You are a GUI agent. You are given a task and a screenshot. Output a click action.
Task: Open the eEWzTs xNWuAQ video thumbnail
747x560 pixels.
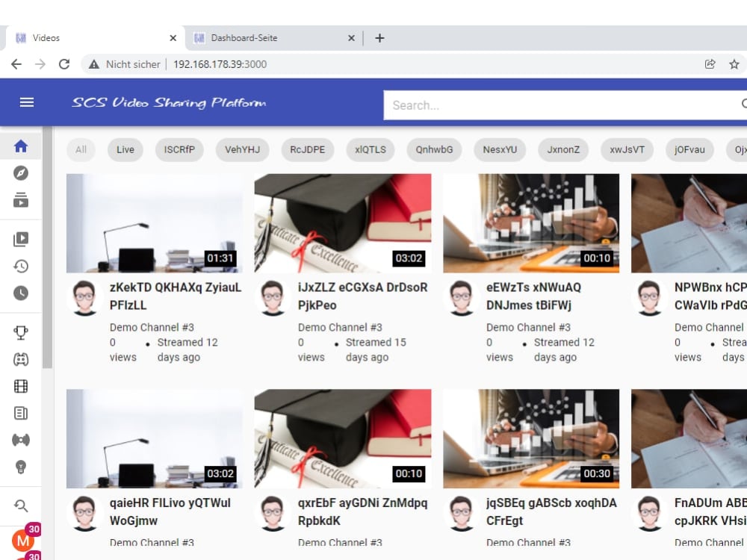(531, 223)
